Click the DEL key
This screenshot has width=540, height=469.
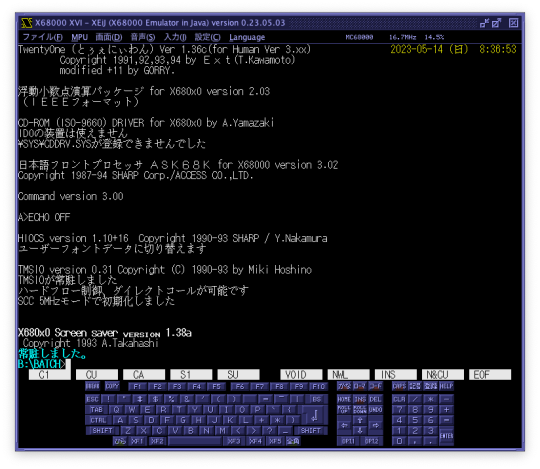coord(375,399)
